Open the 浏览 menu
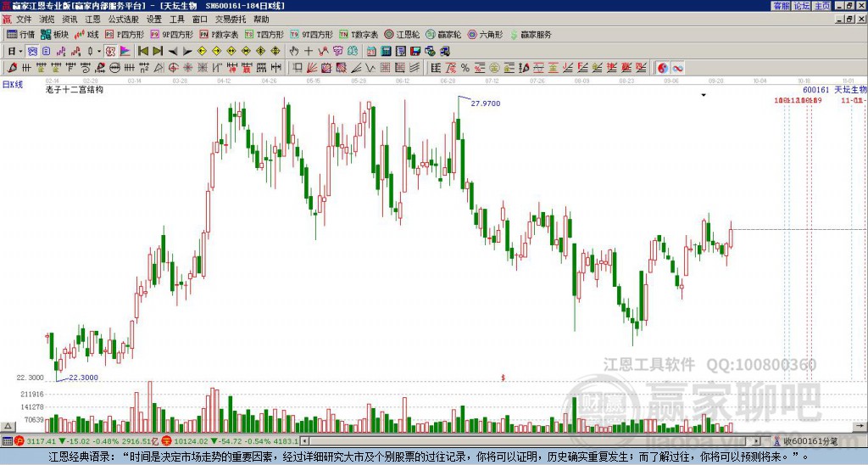The image size is (868, 465). pos(47,20)
